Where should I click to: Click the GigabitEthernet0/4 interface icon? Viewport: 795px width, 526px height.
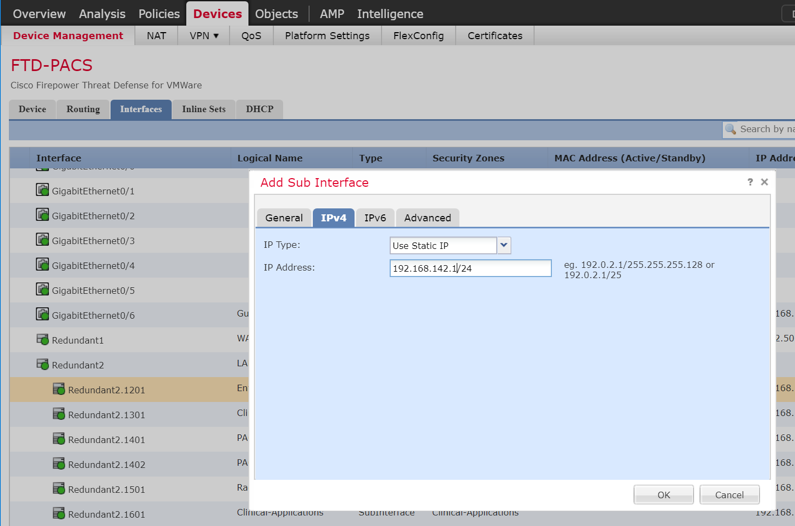coord(43,265)
